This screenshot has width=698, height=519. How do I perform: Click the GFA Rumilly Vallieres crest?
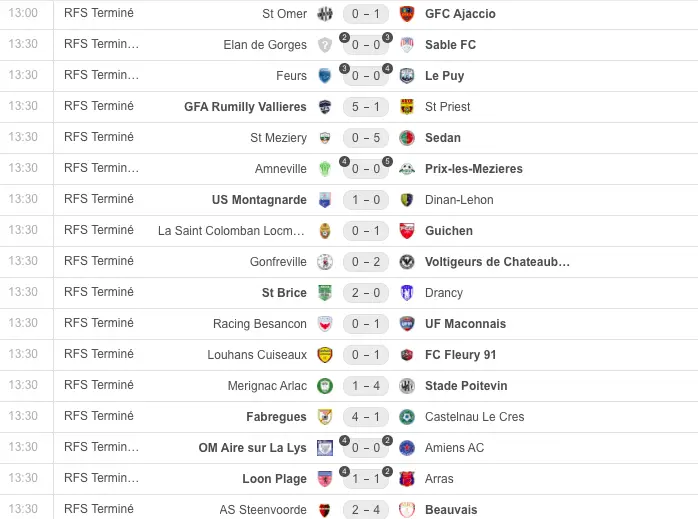325,107
